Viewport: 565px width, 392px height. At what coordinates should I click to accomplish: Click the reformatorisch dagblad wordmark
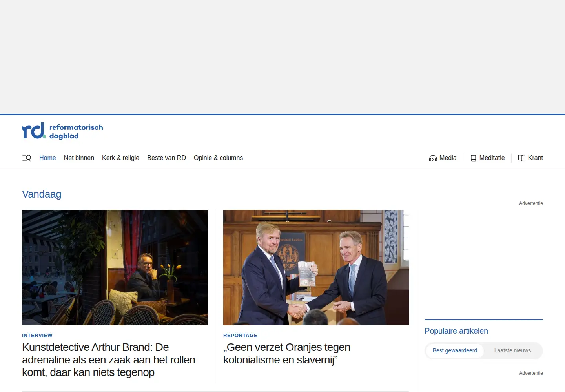point(76,131)
